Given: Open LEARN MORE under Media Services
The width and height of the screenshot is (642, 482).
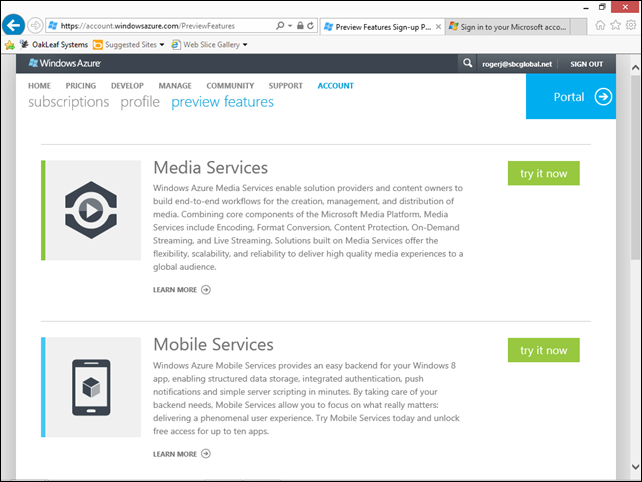Looking at the screenshot, I should pos(182,290).
